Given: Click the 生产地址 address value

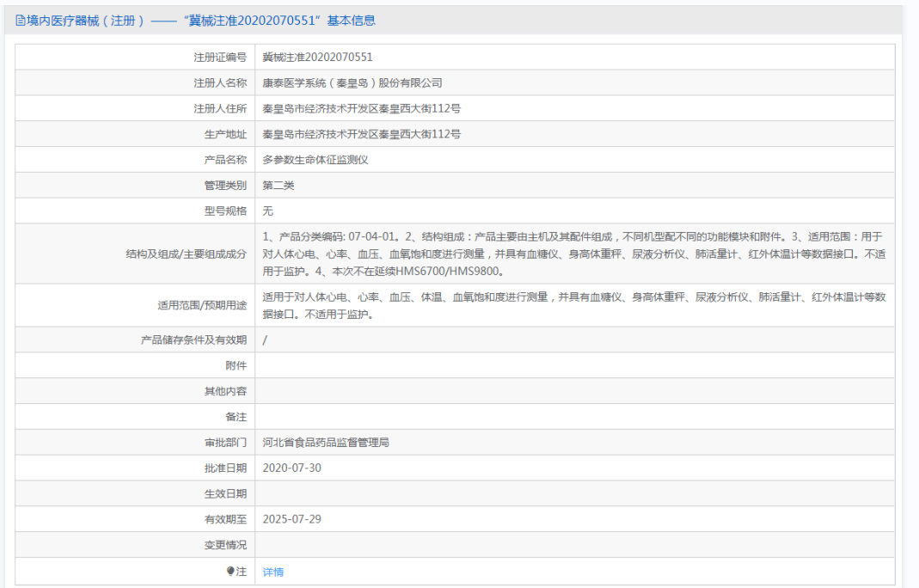Looking at the screenshot, I should tap(361, 134).
